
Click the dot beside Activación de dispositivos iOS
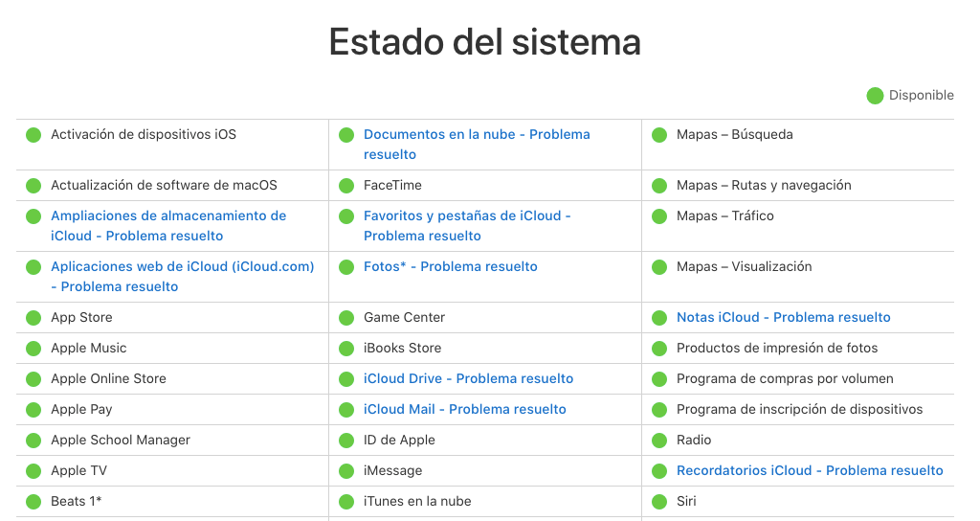(33, 135)
